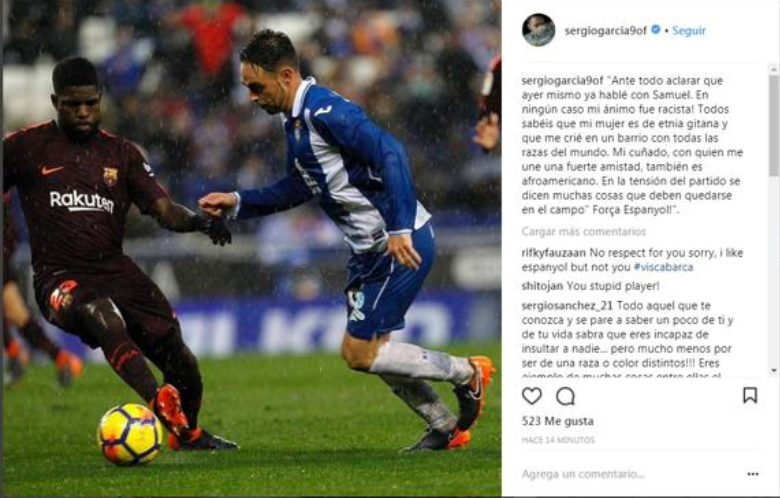The width and height of the screenshot is (780, 498).
Task: Open the three-dot options menu
Action: tap(753, 474)
